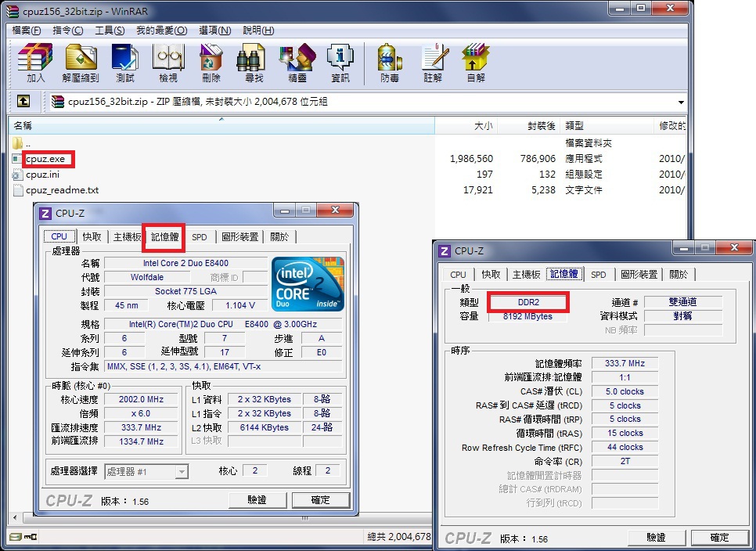Select 圖形裝置 tab in right CPU-Z window

pos(639,274)
